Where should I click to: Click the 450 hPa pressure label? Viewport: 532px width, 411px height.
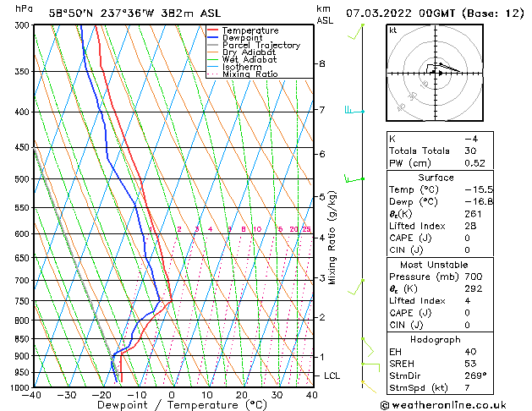[x=24, y=147]
